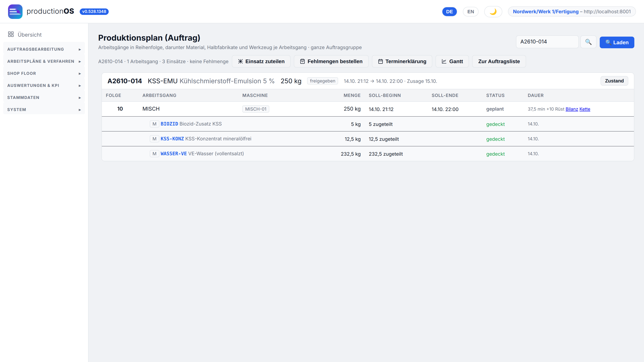The height and width of the screenshot is (362, 644).
Task: Click gedeckt status in BIOZID row
Action: pos(495,124)
